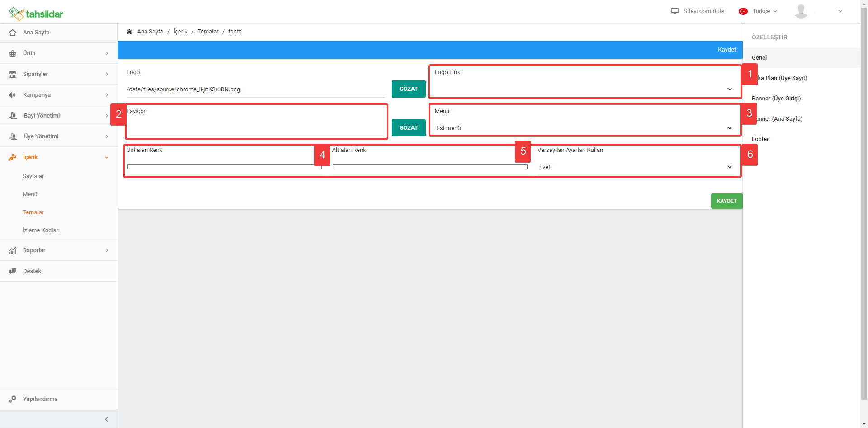The height and width of the screenshot is (428, 868).
Task: Click the Siparişler store icon
Action: pyautogui.click(x=13, y=74)
